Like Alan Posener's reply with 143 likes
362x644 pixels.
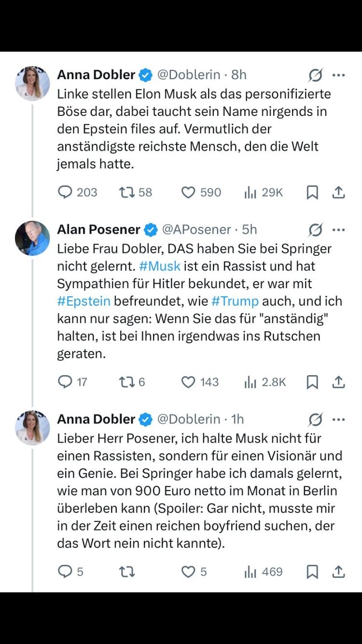(188, 382)
